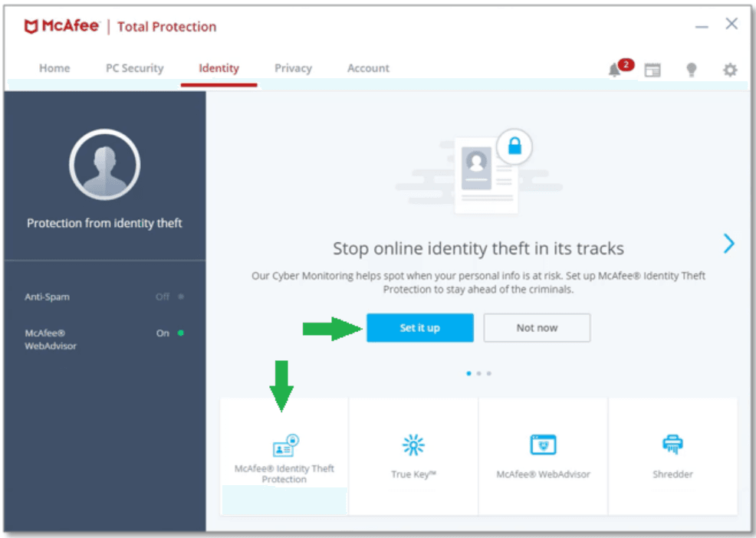This screenshot has width=756, height=538.
Task: Open the True Key tile icon
Action: pos(413,445)
